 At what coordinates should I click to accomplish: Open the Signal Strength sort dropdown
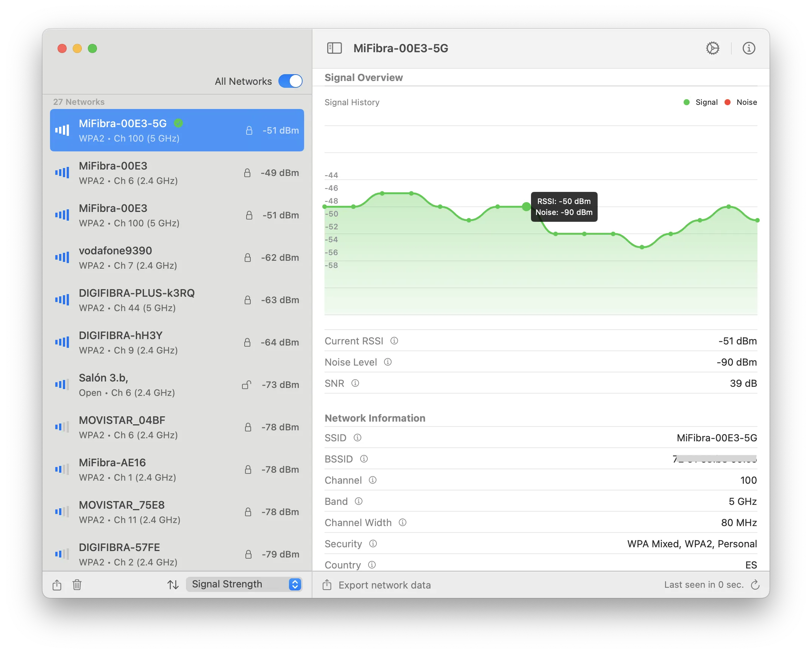coord(244,584)
